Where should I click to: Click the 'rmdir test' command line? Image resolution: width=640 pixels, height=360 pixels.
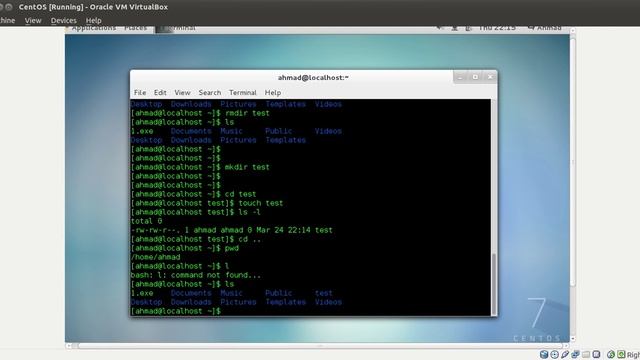(200, 113)
